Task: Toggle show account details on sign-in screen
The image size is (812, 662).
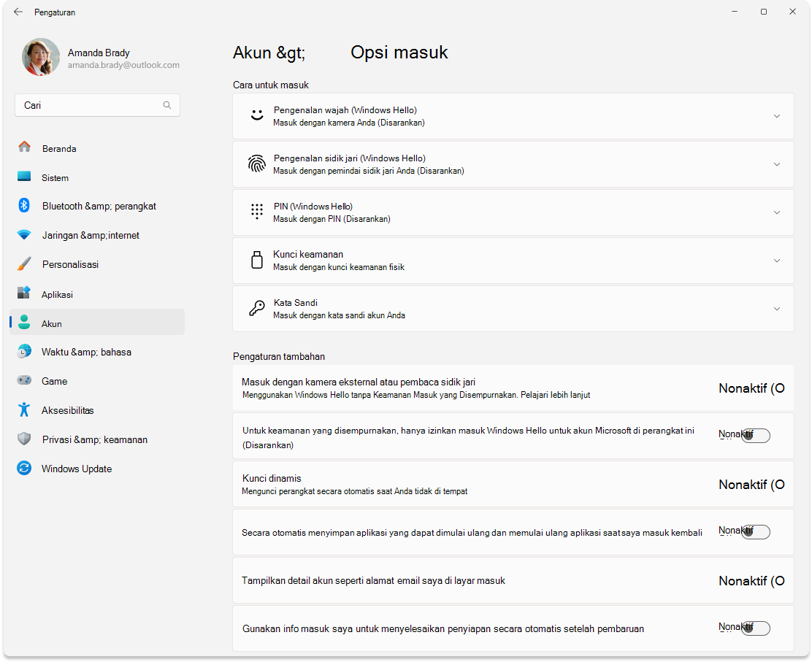Action: (x=751, y=581)
